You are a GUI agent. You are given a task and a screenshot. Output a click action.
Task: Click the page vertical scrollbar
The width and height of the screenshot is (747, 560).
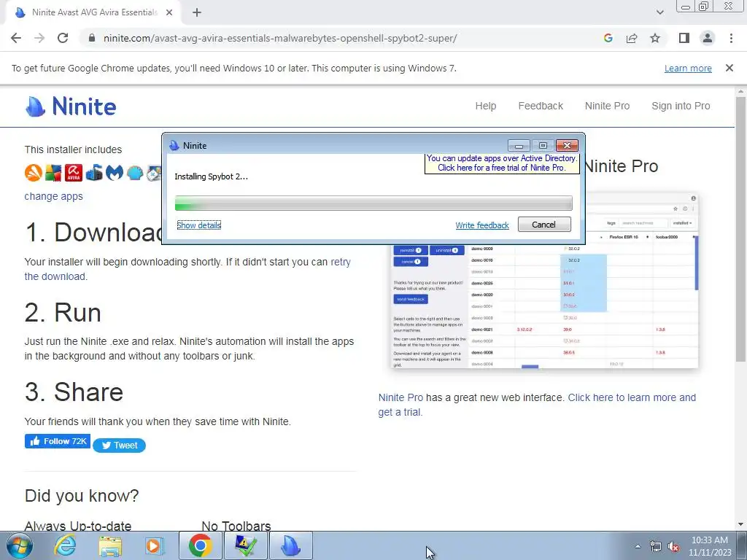click(x=740, y=228)
